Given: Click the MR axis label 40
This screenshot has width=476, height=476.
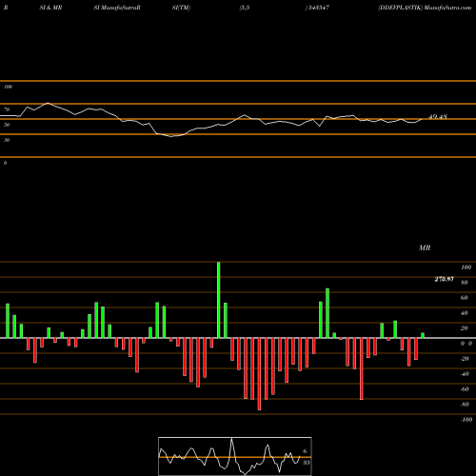Looking at the screenshot, I should (465, 313).
